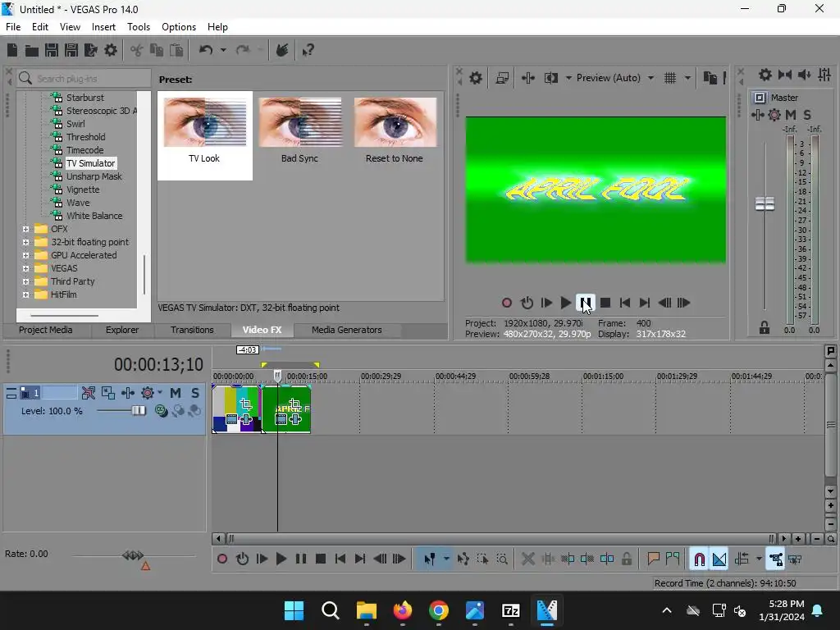
Task: Play from the preview window transport
Action: coord(565,304)
